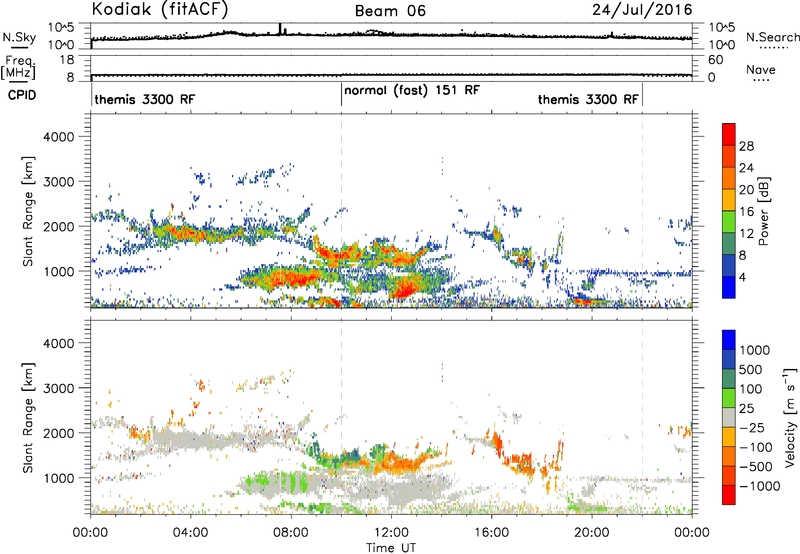Pick the grey −25 to 25 velocity swatch
The height and width of the screenshot is (554, 800).
point(729,417)
